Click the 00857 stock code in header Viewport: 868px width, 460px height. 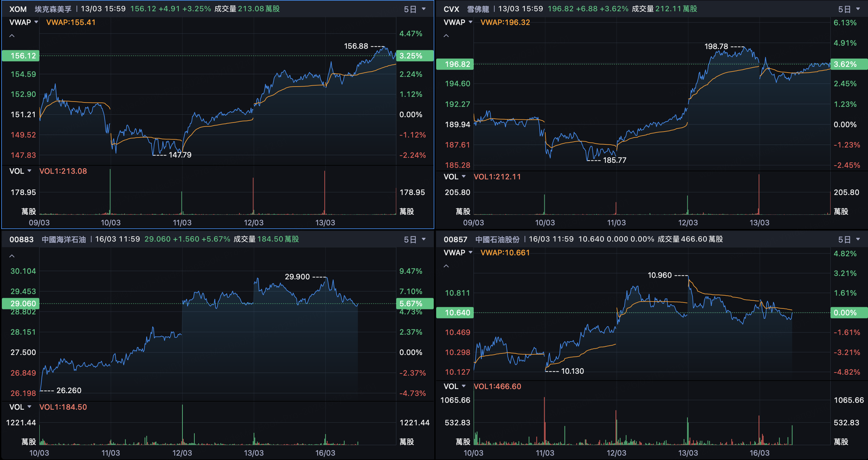(455, 239)
